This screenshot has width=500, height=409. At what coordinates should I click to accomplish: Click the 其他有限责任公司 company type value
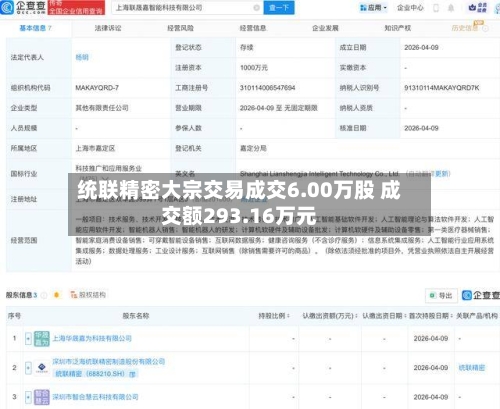pyautogui.click(x=102, y=108)
